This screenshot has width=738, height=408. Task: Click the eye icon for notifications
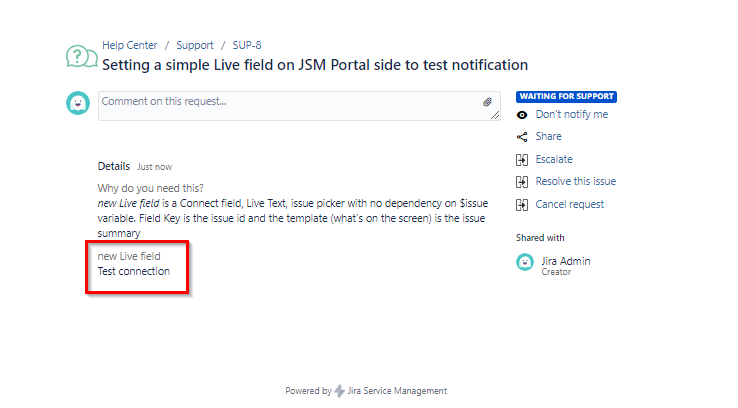tap(522, 115)
